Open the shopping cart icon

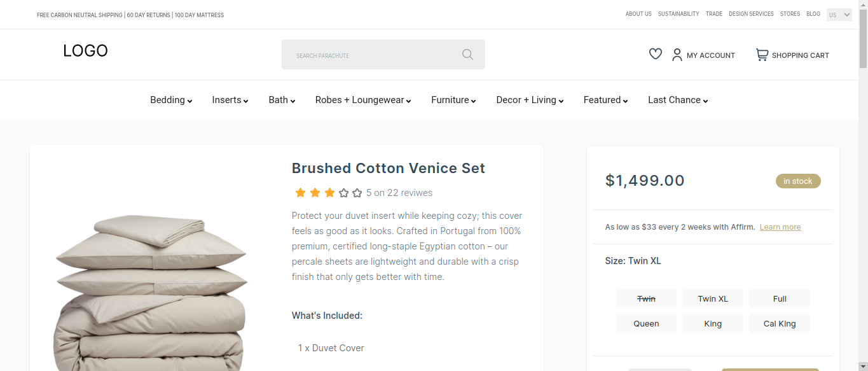pyautogui.click(x=761, y=55)
